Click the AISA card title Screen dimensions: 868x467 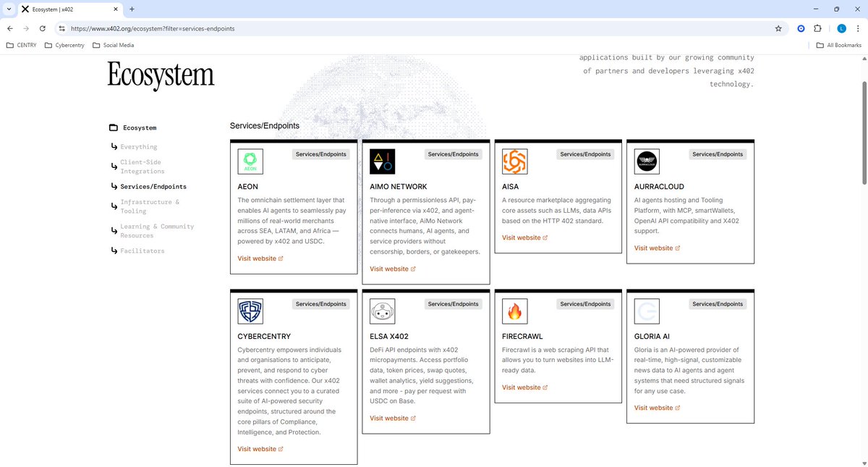(510, 187)
